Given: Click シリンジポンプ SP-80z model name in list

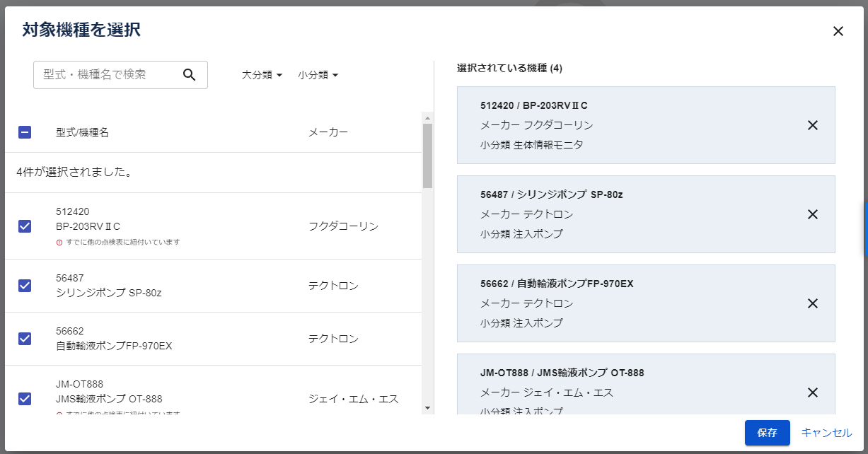Looking at the screenshot, I should [109, 293].
